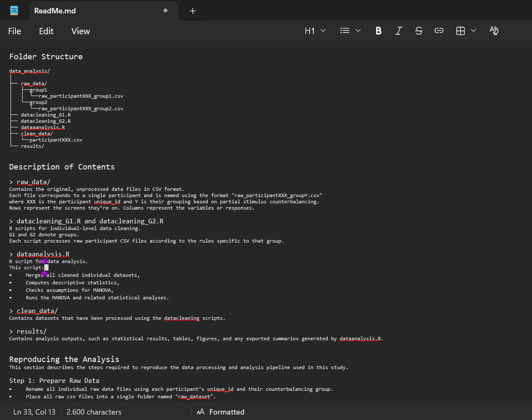The width and height of the screenshot is (532, 420).
Task: Clear formatting with the eraser A icon
Action: click(494, 31)
